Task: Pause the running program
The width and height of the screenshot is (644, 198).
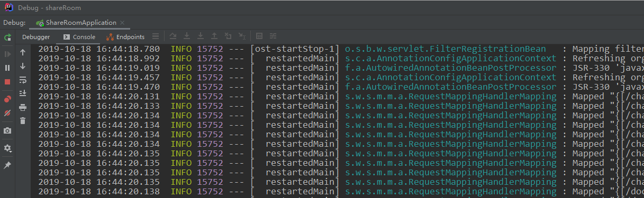Action: coord(7,68)
